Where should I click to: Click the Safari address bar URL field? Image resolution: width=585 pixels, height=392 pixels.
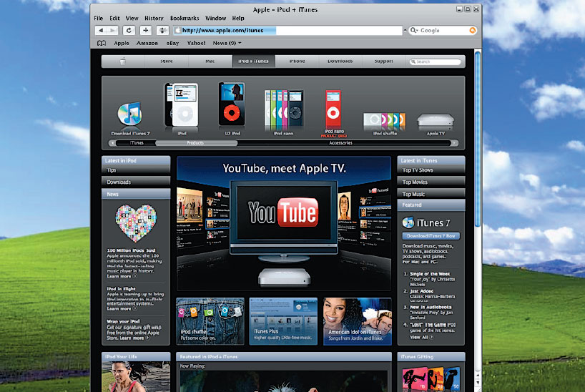pyautogui.click(x=287, y=30)
